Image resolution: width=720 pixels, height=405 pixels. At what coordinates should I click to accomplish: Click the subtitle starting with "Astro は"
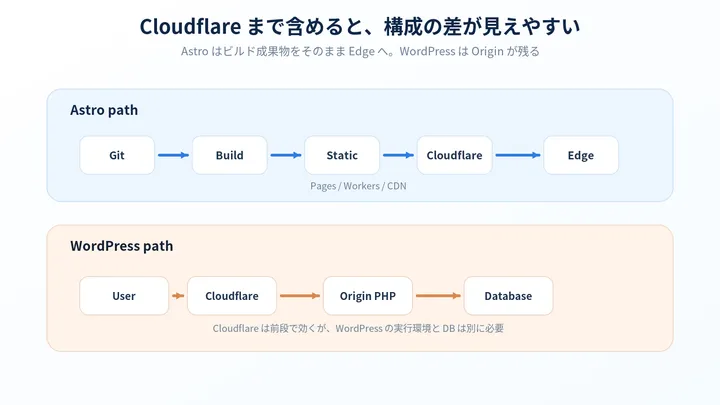(x=360, y=51)
